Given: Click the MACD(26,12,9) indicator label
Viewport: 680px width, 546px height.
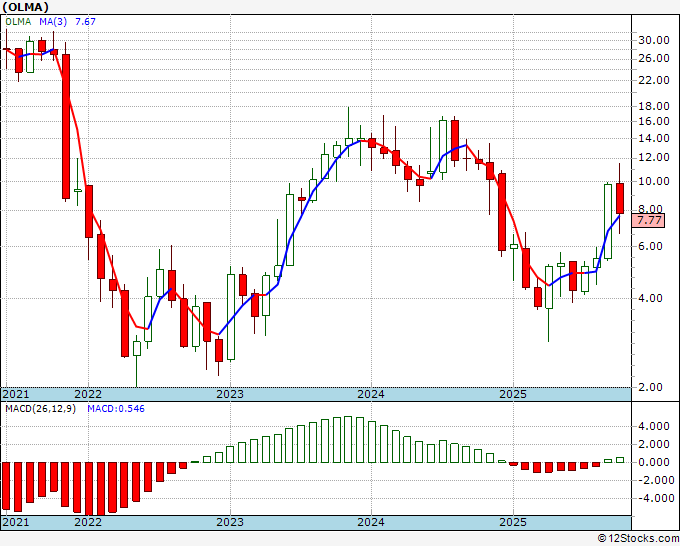Looking at the screenshot, I should (40, 409).
